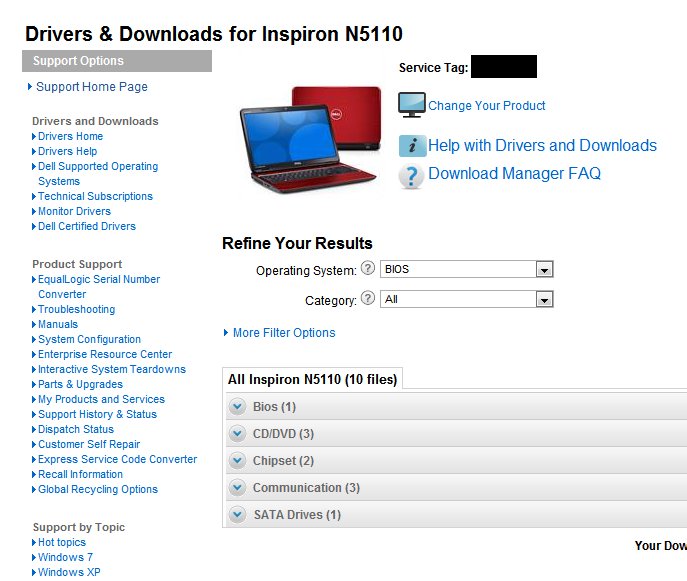Open System Configuration link
The width and height of the screenshot is (687, 581).
(x=89, y=339)
